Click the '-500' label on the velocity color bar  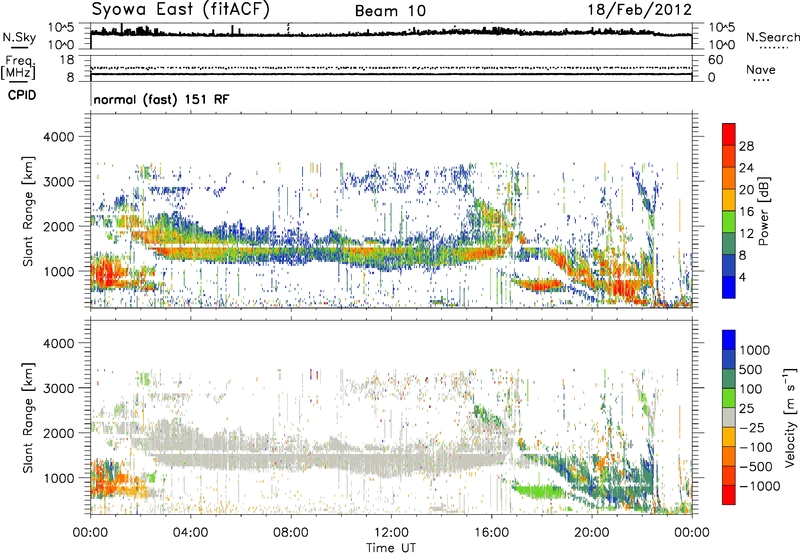pos(756,466)
